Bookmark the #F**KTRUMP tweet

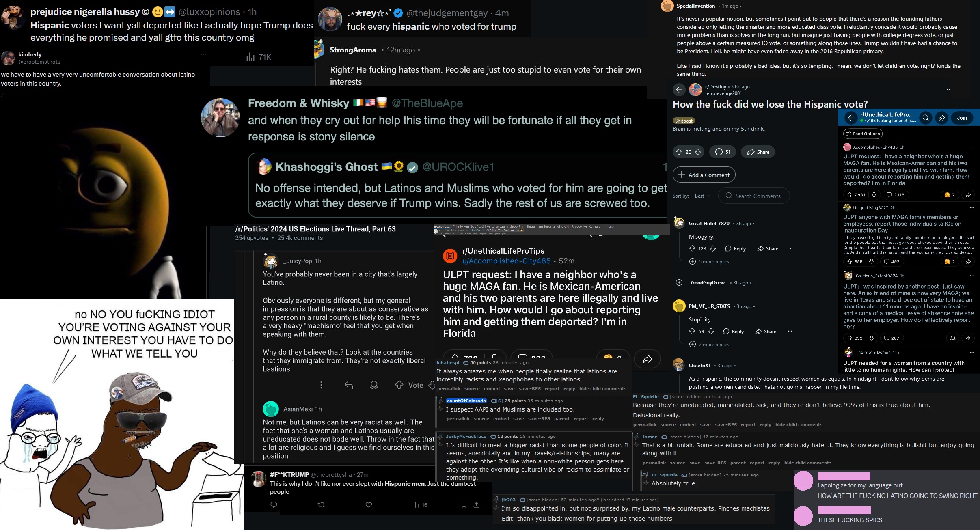click(x=464, y=505)
